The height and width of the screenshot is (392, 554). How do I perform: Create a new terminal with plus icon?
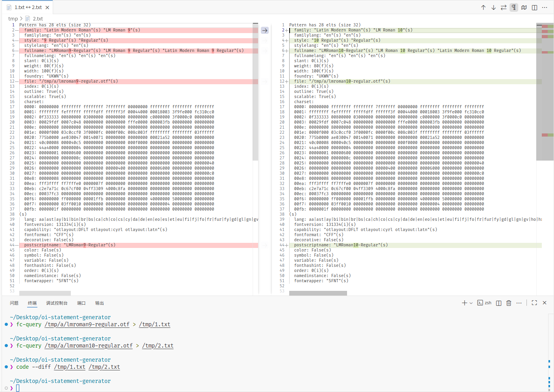[464, 303]
